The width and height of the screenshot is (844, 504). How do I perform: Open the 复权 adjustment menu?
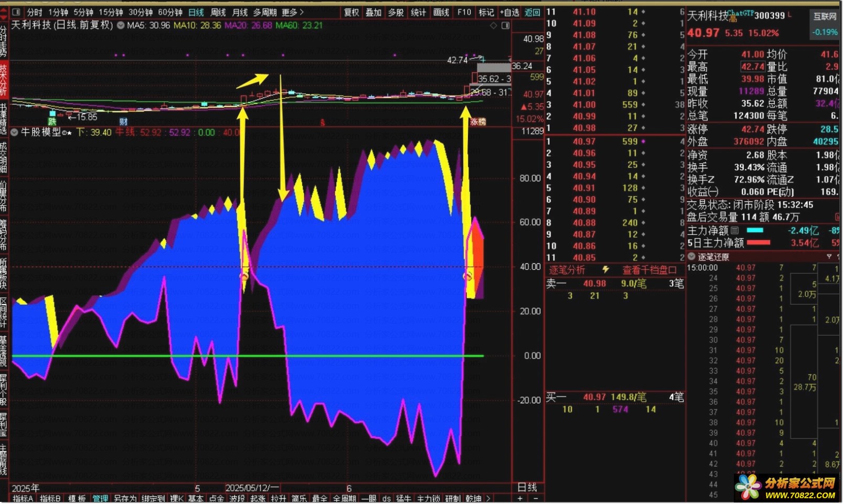(351, 12)
